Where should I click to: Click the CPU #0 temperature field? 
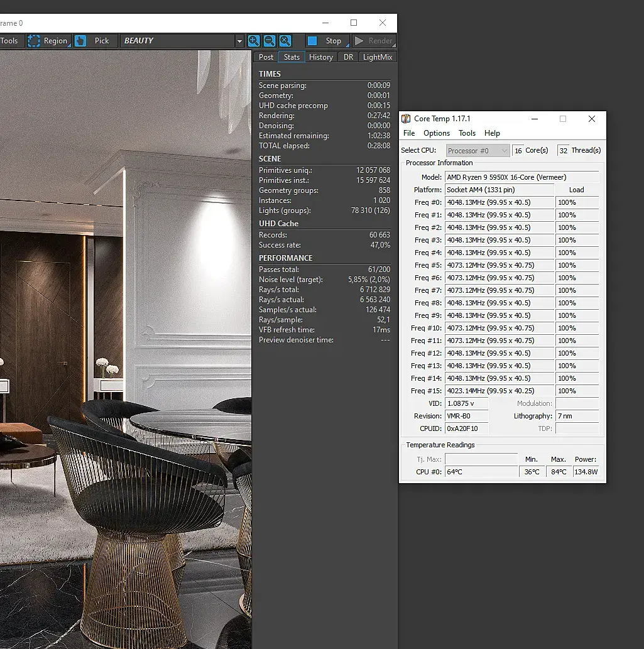tap(481, 472)
